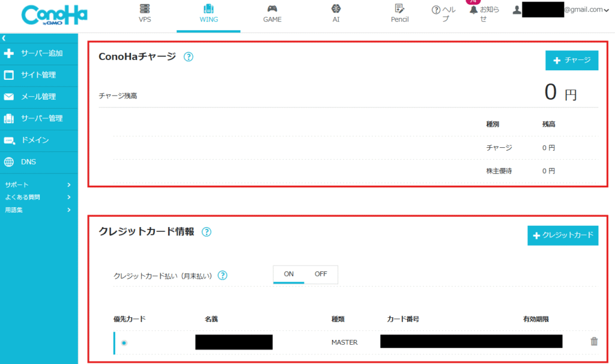Viewport: 615px width, 364px height.
Task: Click the サーバー管理 server icon
Action: tap(8, 118)
